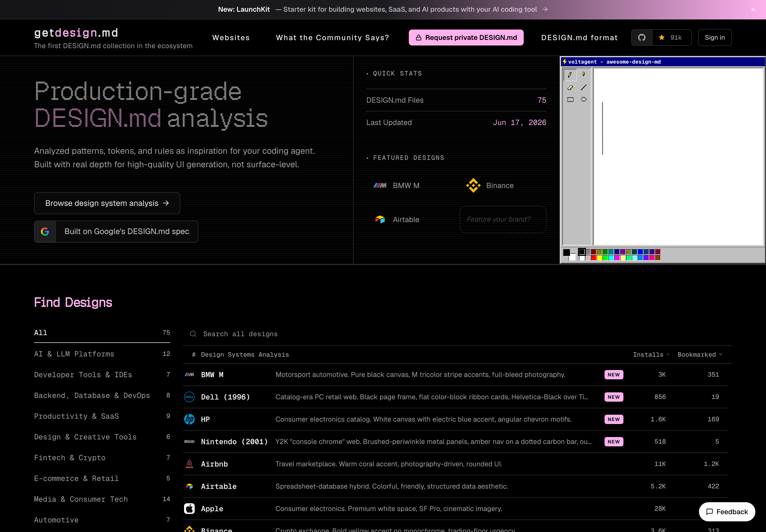766x532 pixels.
Task: Open the Nintendo (2001) design row title
Action: click(234, 441)
